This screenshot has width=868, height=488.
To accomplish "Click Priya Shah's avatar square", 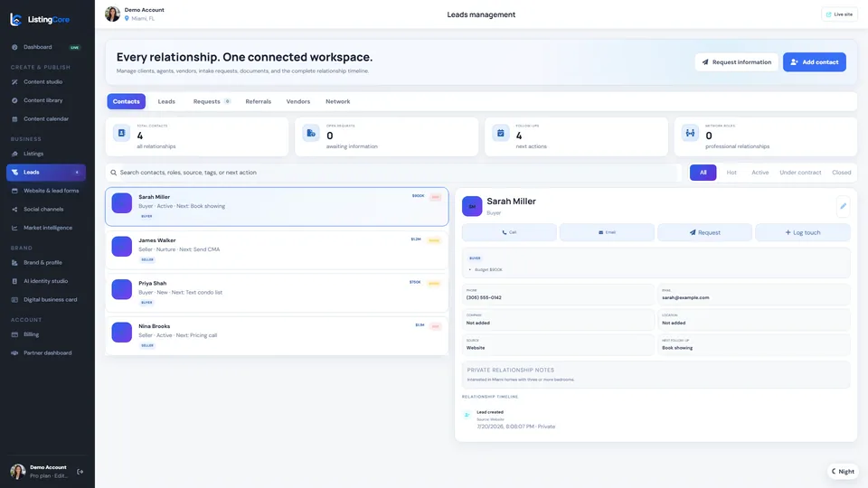I will click(x=122, y=289).
